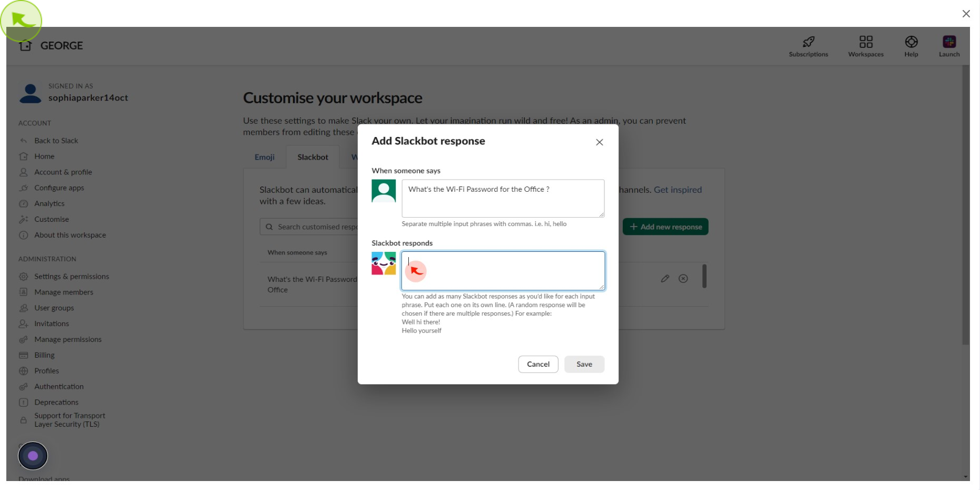Launch Slack via the Launch icon
The height and width of the screenshot is (490, 980).
coord(949,42)
